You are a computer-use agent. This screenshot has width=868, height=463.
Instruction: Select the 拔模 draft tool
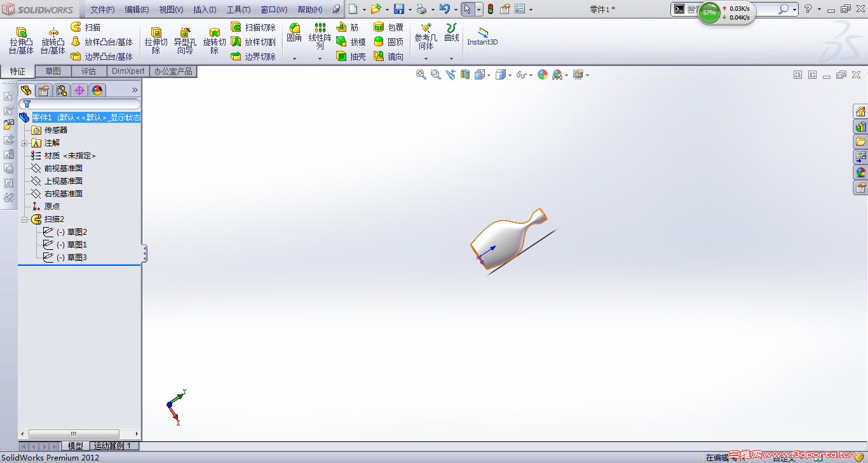tap(351, 42)
